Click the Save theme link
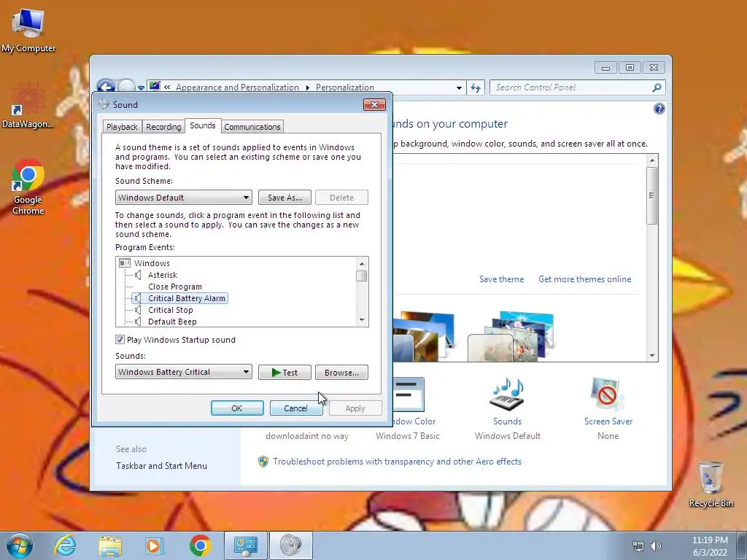This screenshot has width=747, height=560. [501, 279]
